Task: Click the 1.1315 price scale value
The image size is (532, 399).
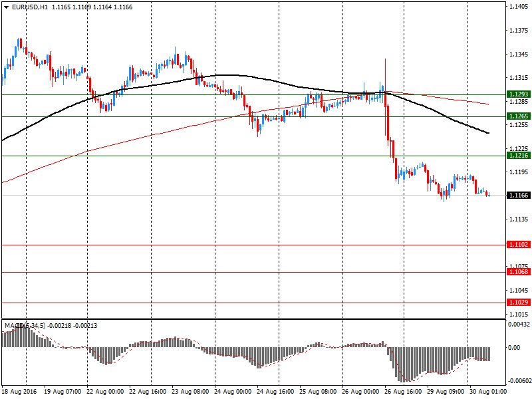Action: pos(519,78)
